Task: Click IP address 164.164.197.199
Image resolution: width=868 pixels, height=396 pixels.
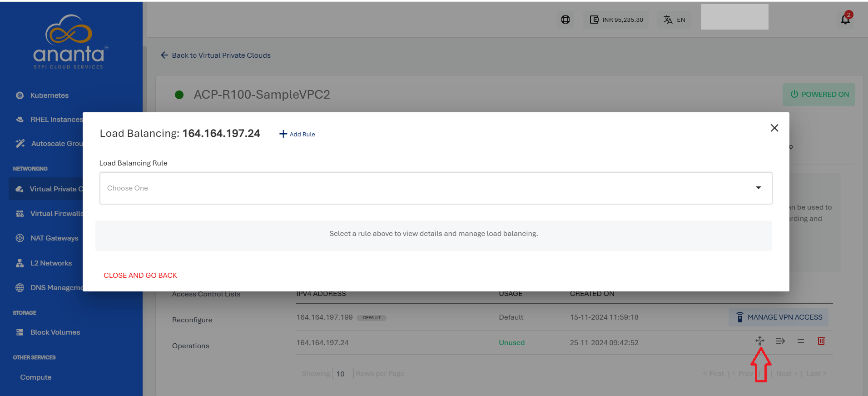Action: (325, 317)
